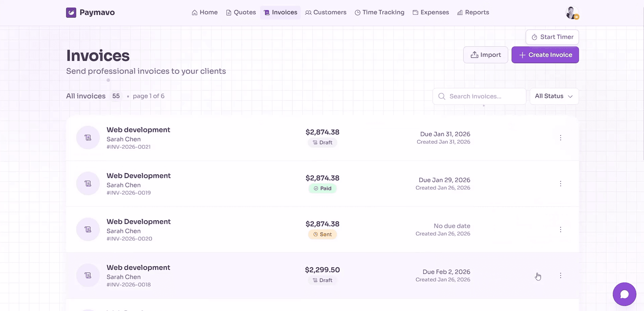This screenshot has width=644, height=311.
Task: Click the document icon for invoice INV-2026-0020
Action: (x=88, y=230)
